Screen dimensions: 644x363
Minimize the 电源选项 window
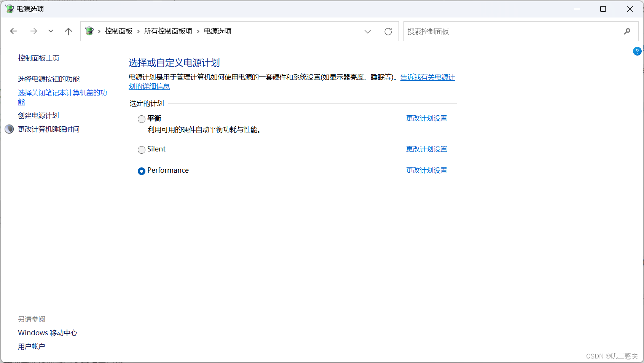tap(577, 9)
